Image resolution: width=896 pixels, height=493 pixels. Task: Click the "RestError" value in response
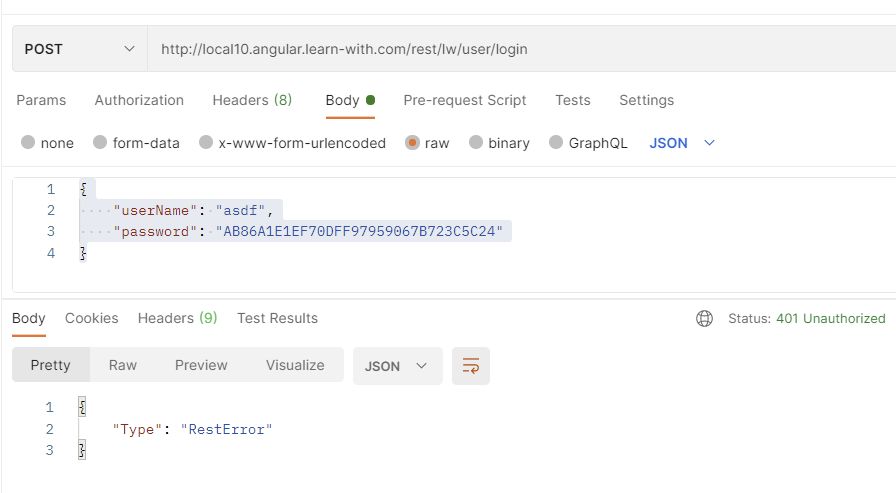pos(226,430)
